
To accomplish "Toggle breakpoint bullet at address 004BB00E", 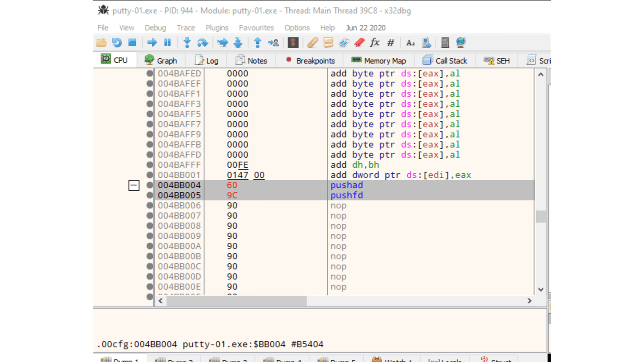I will click(150, 287).
